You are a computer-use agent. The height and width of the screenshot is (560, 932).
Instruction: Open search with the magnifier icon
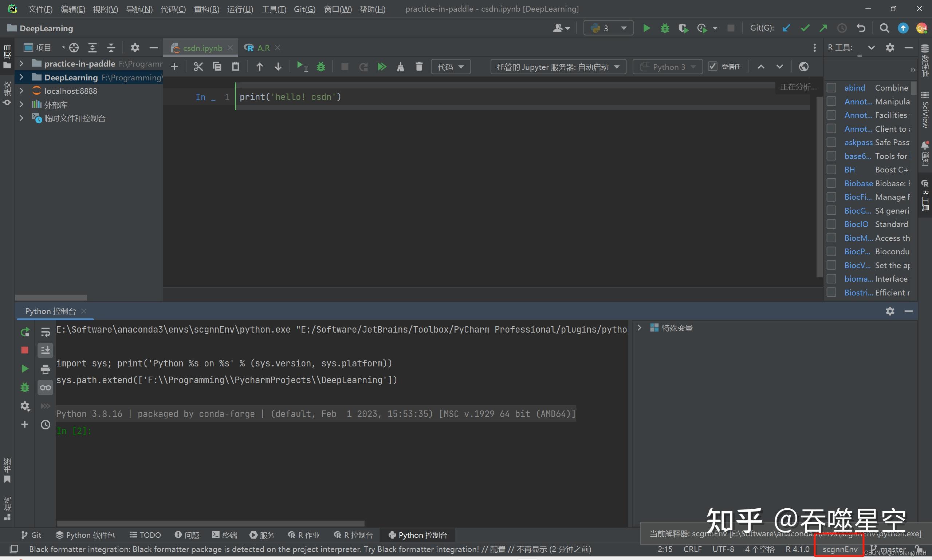tap(884, 28)
